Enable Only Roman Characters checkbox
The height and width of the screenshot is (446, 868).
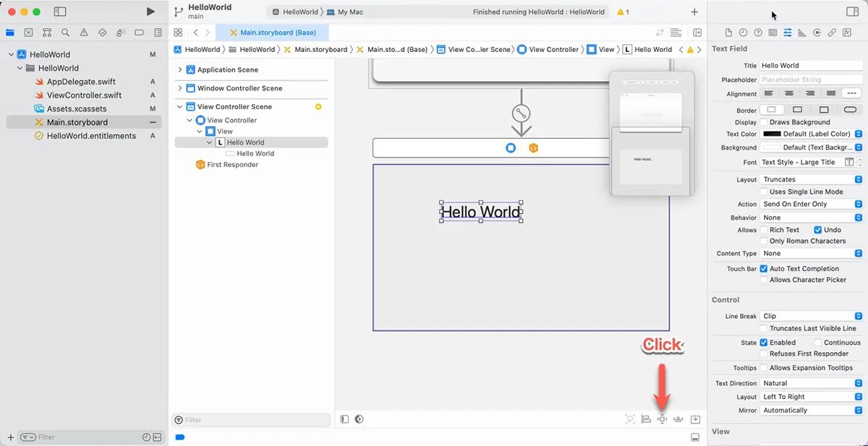[764, 241]
